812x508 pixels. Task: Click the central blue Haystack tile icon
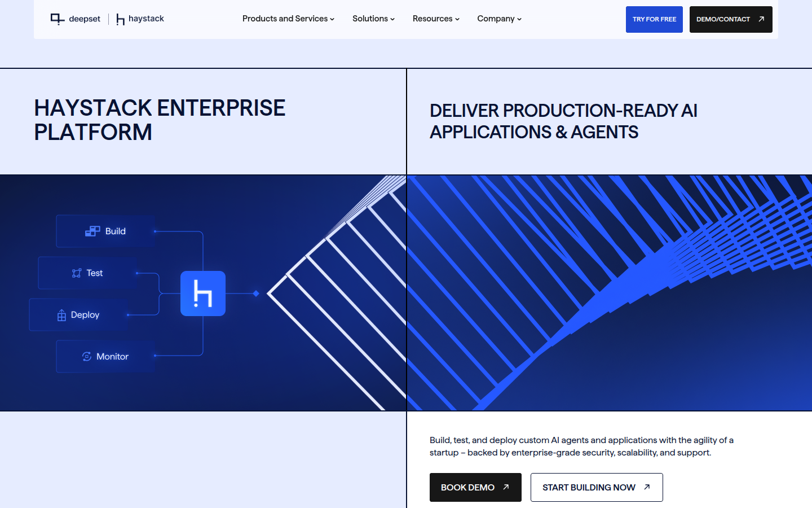point(203,294)
